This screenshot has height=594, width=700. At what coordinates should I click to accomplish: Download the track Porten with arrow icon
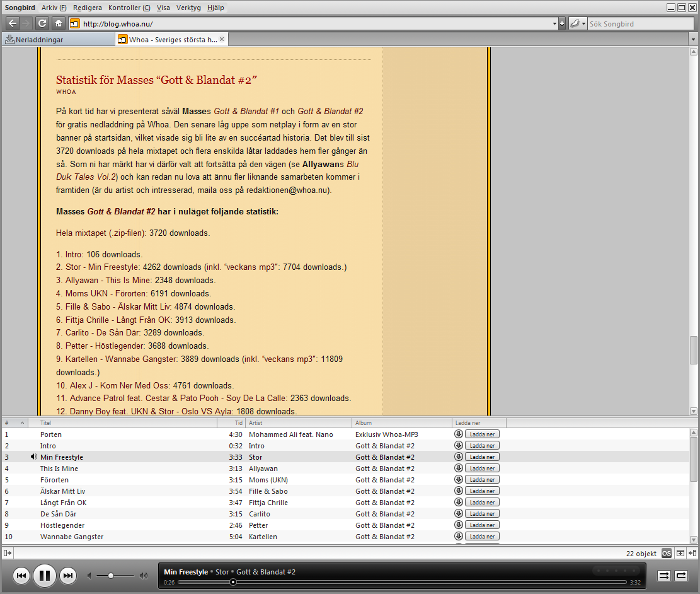coord(459,434)
